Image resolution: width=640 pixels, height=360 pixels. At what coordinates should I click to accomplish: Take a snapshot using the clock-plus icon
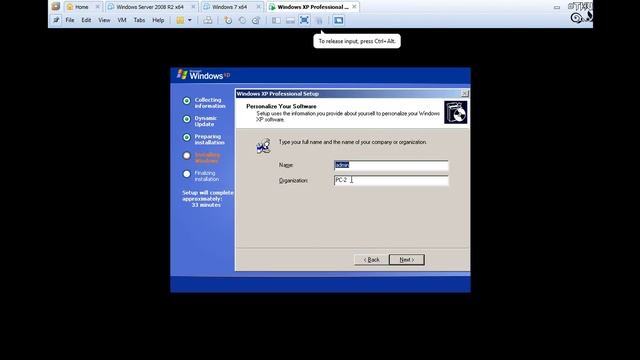pos(228,20)
